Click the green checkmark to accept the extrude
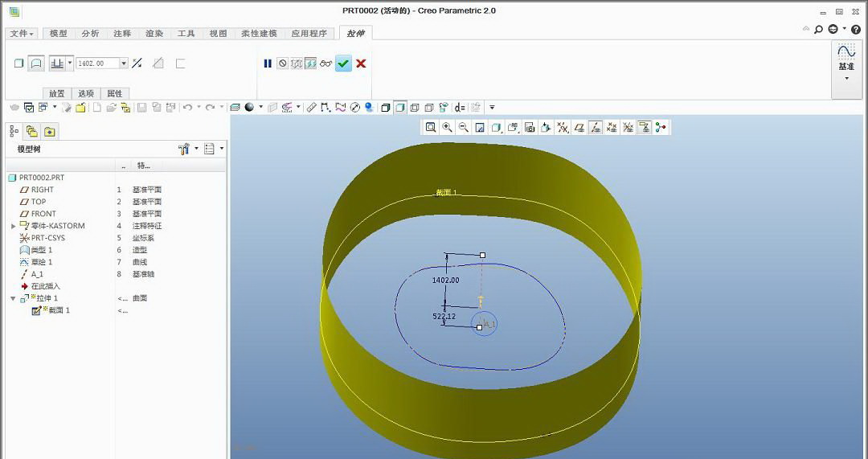 343,64
